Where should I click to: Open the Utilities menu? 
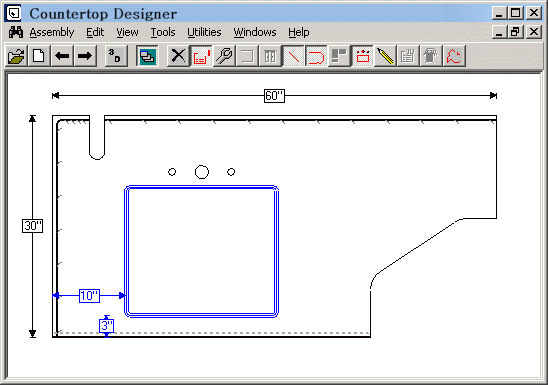pos(204,32)
